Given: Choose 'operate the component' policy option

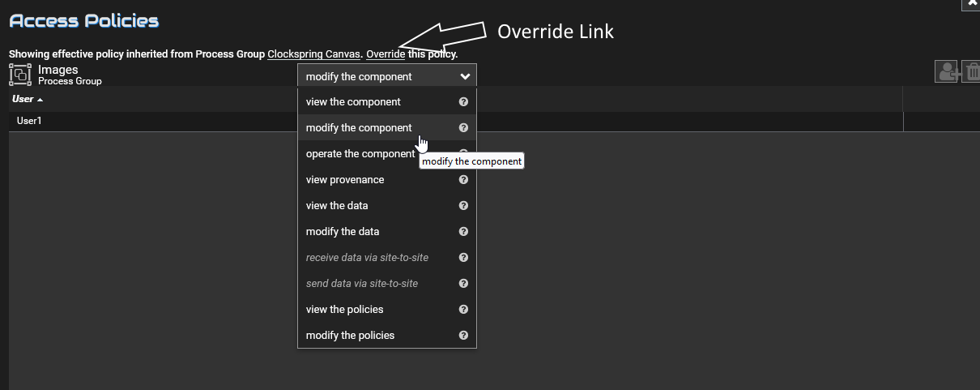Looking at the screenshot, I should [x=360, y=154].
